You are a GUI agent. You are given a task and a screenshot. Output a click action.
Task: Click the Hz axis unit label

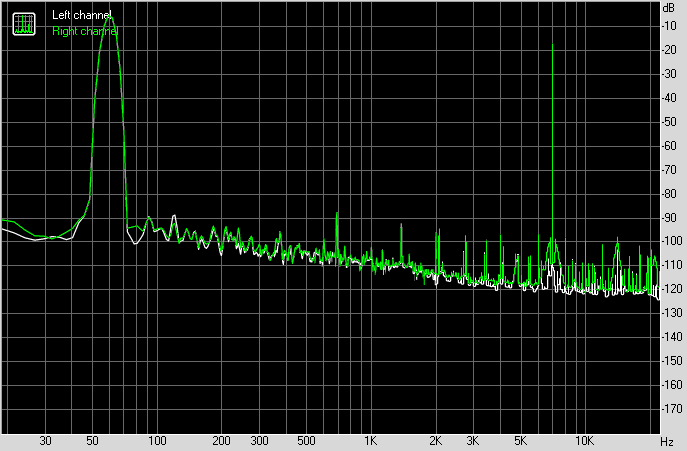click(666, 441)
